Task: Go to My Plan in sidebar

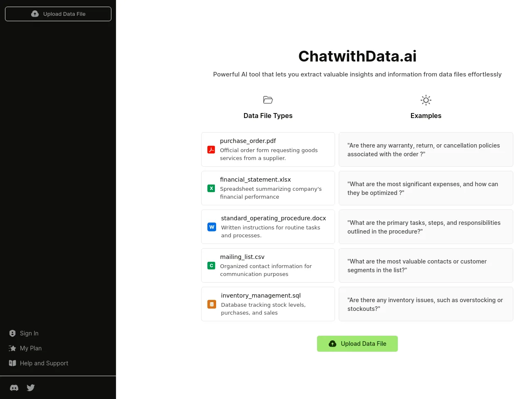Action: coord(30,348)
